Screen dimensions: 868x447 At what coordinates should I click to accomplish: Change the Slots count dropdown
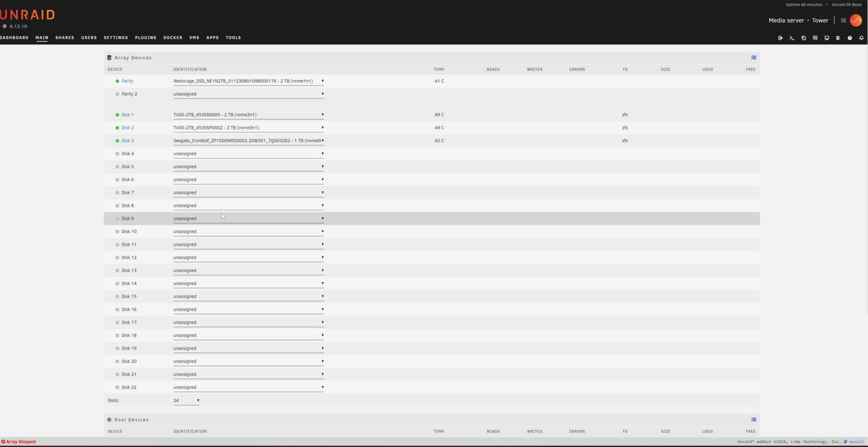pyautogui.click(x=186, y=400)
